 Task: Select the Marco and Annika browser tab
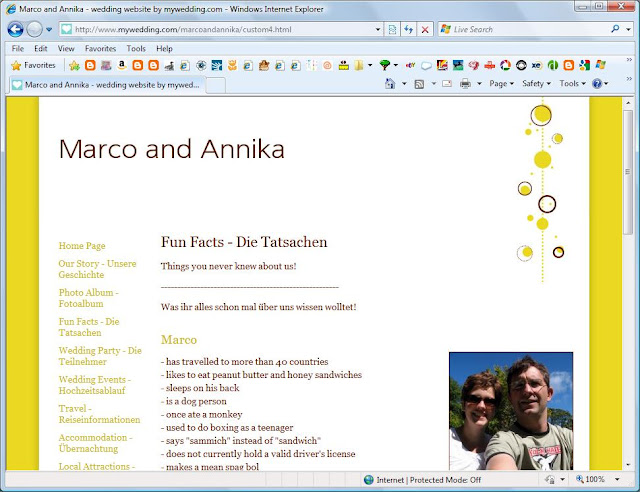[107, 85]
